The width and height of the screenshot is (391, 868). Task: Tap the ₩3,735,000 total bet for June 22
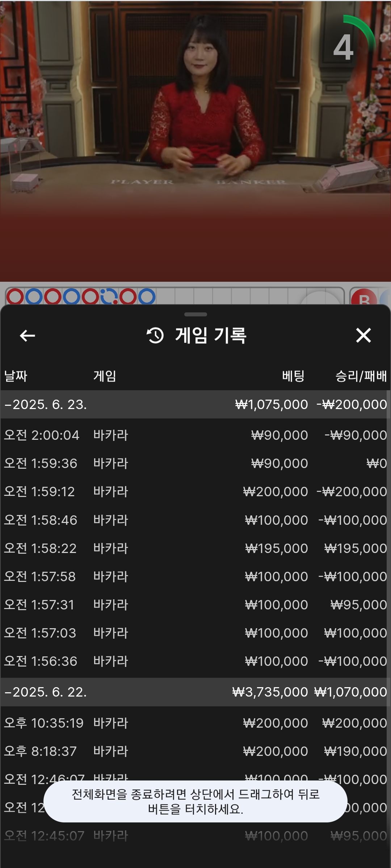270,692
